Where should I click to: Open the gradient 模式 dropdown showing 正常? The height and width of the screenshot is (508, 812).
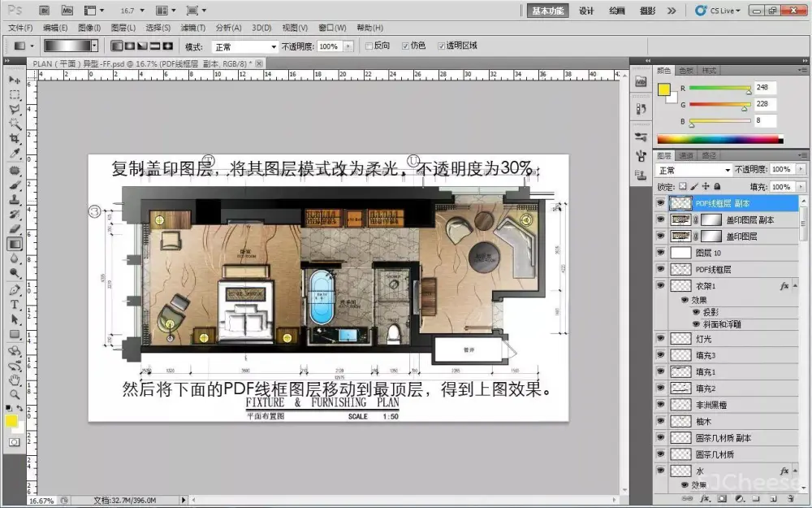point(245,47)
